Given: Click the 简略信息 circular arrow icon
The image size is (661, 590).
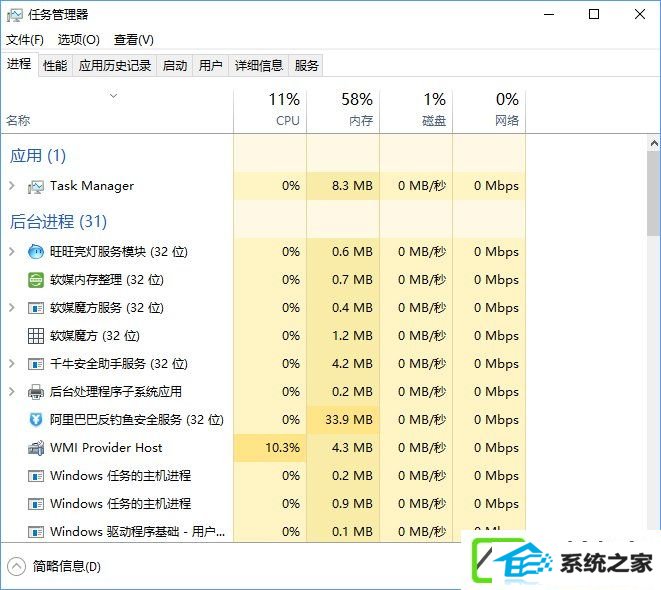Looking at the screenshot, I should click(x=16, y=566).
